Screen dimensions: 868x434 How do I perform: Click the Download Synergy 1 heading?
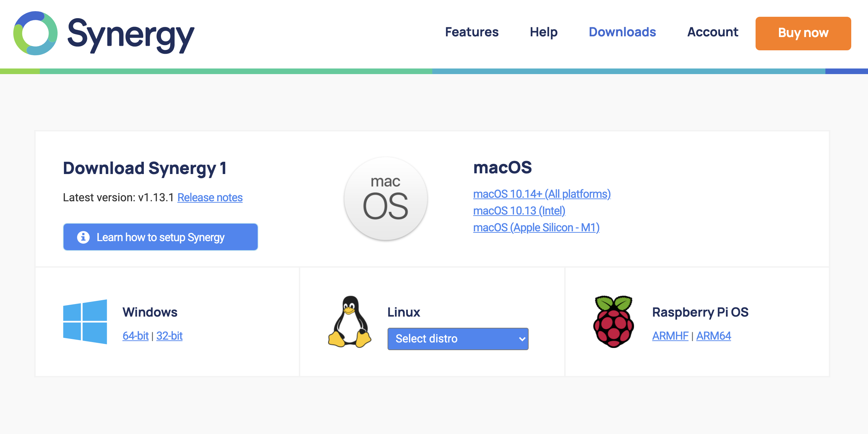coord(145,168)
